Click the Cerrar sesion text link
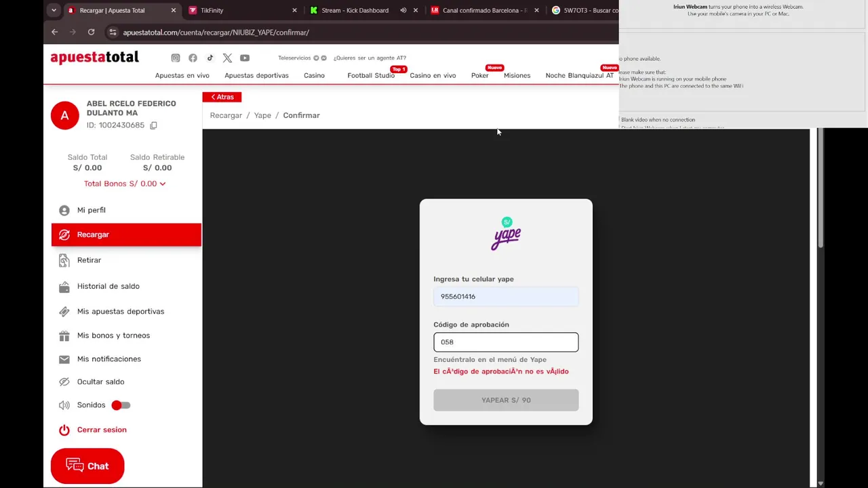This screenshot has width=868, height=488. 102,430
